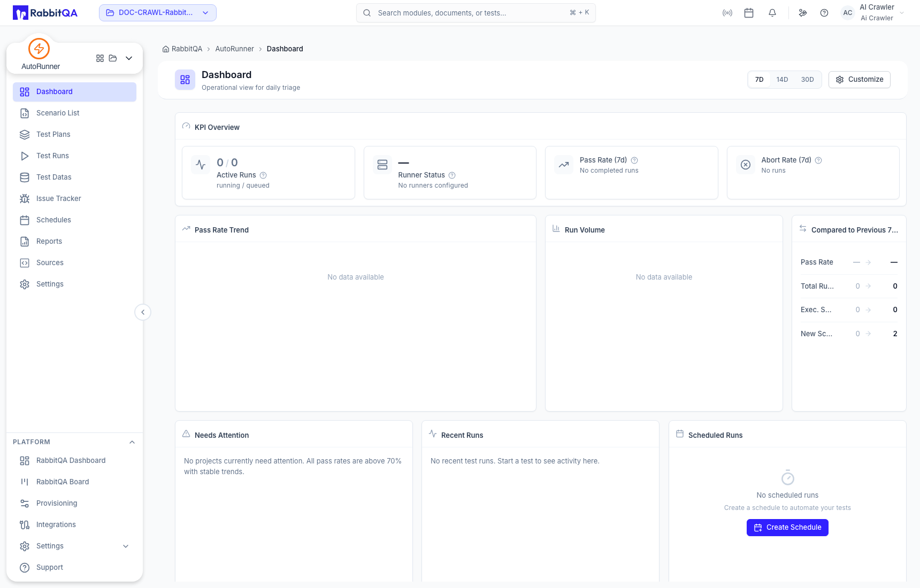Select Dashboard in the sidebar
920x588 pixels.
coord(74,92)
